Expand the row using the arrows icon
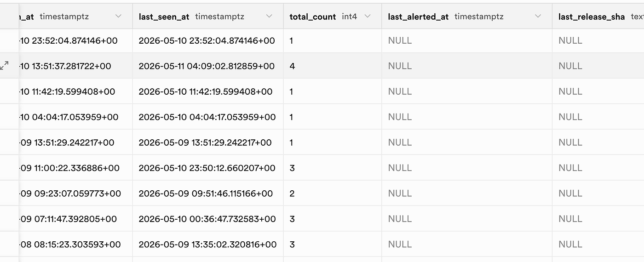Viewport: 644px width, 262px height. 5,65
